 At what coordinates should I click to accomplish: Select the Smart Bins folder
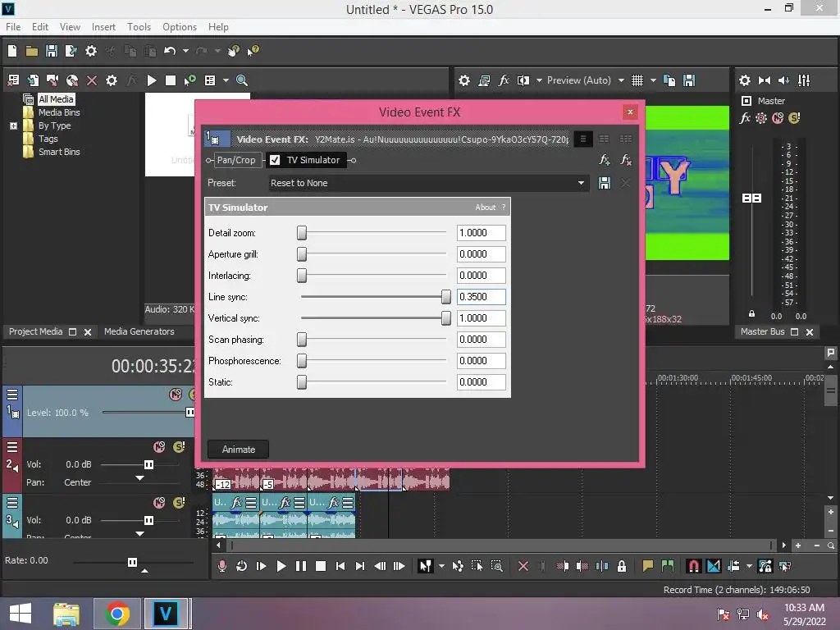[59, 152]
